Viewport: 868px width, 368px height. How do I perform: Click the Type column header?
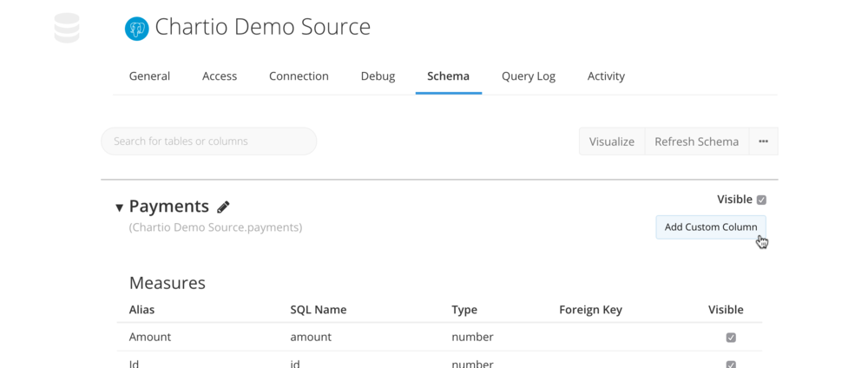tap(464, 309)
